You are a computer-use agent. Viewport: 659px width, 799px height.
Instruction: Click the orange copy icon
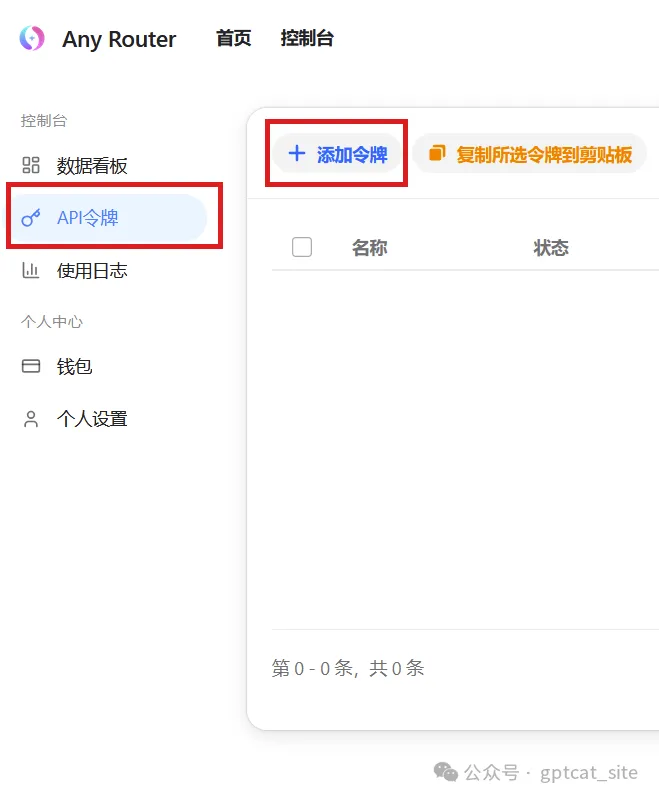[x=437, y=153]
